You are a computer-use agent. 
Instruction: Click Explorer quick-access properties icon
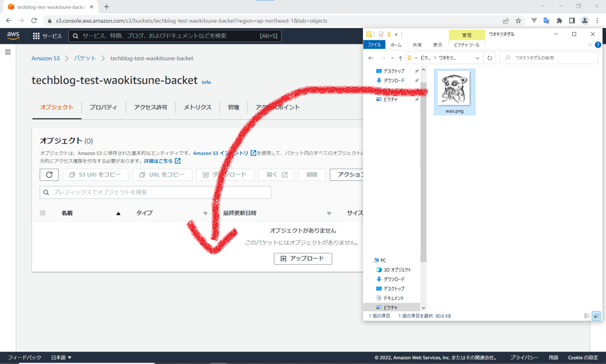pos(381,34)
